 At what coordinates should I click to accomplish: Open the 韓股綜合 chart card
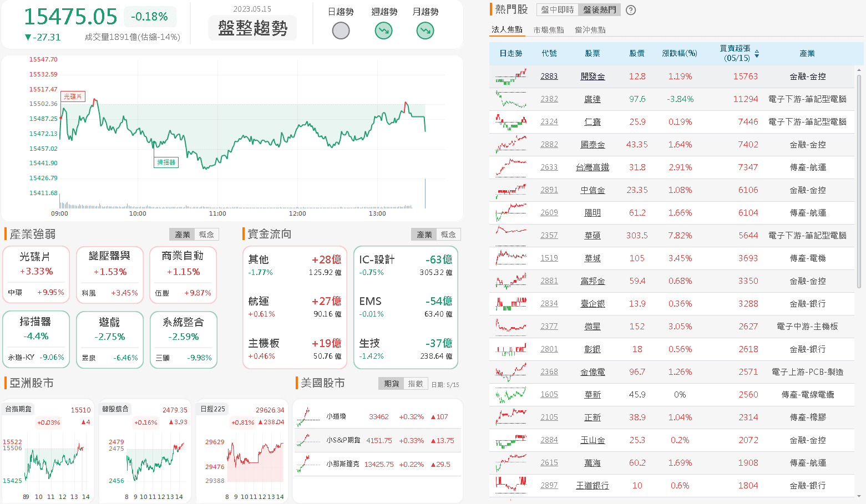[x=145, y=450]
